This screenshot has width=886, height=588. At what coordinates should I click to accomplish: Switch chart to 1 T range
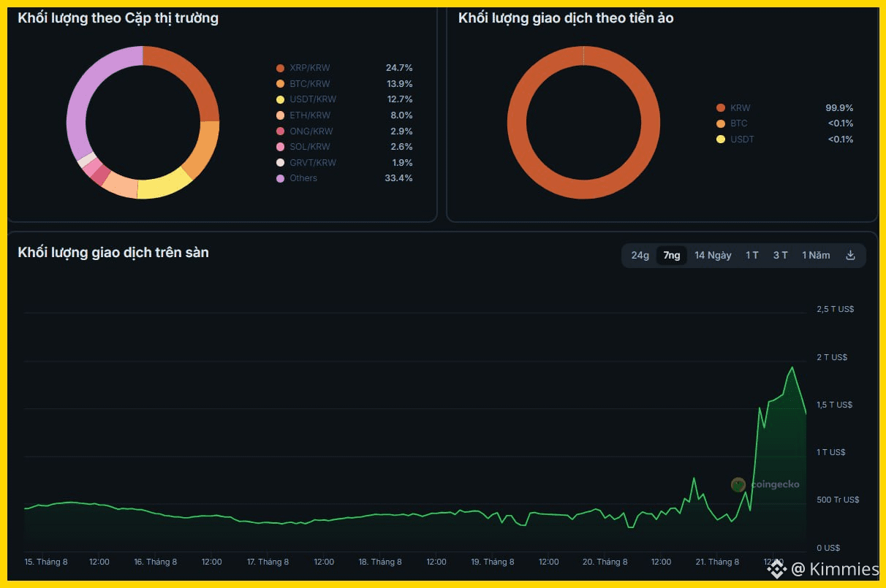coord(752,256)
